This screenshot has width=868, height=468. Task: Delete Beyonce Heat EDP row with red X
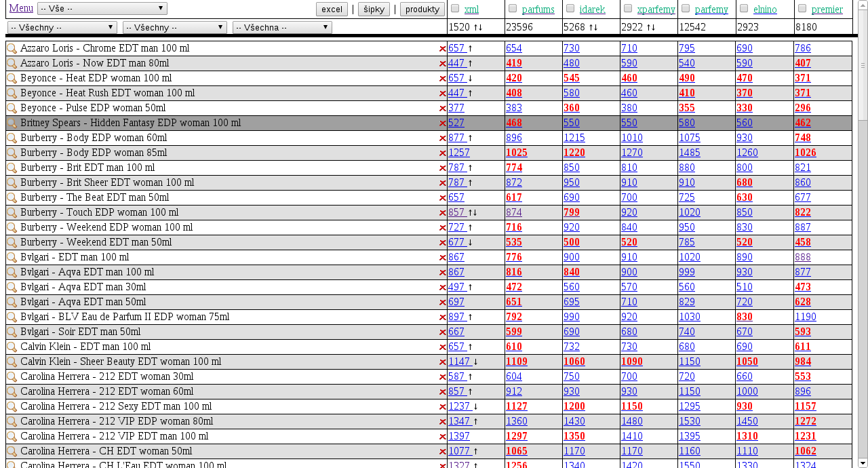coord(442,79)
